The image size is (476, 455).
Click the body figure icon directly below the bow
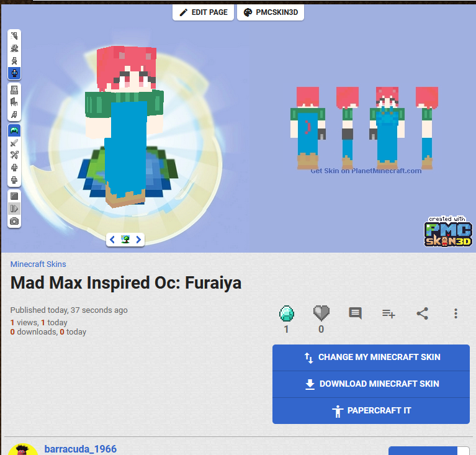14,168
